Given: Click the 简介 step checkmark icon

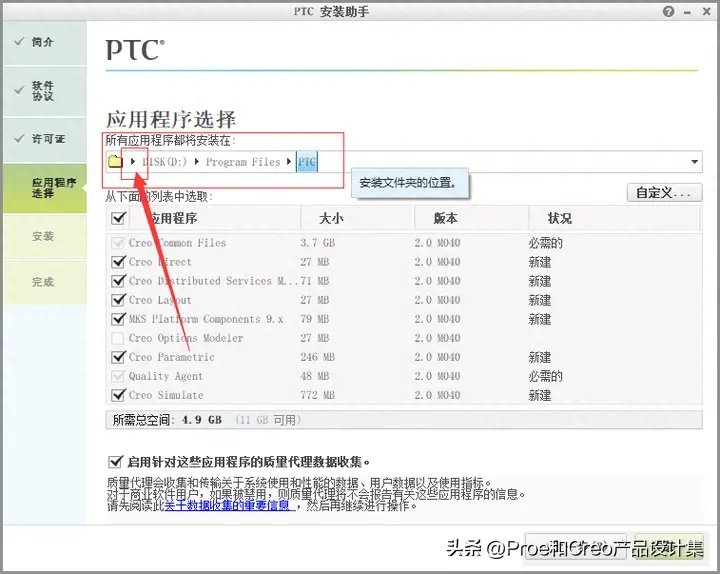Looking at the screenshot, I should (x=19, y=42).
